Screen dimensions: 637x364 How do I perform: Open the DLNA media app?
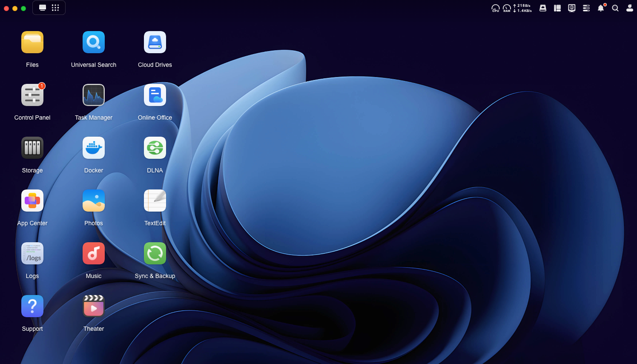point(155,148)
